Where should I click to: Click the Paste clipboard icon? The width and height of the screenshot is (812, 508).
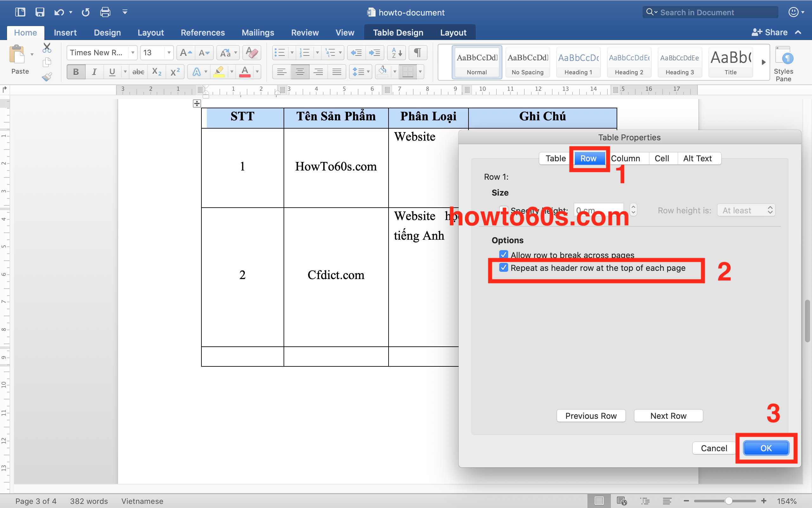(x=17, y=54)
